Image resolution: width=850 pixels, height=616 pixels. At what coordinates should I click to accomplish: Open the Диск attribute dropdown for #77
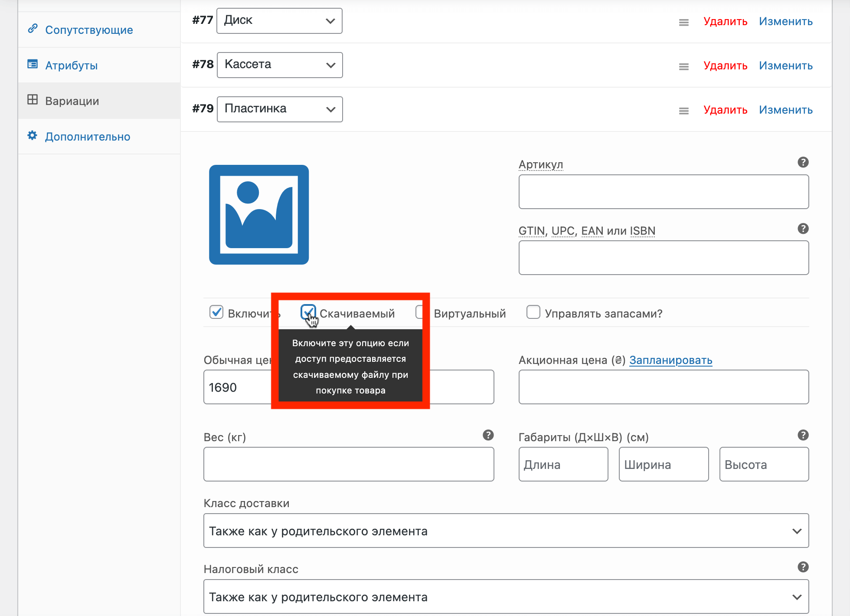tap(279, 21)
